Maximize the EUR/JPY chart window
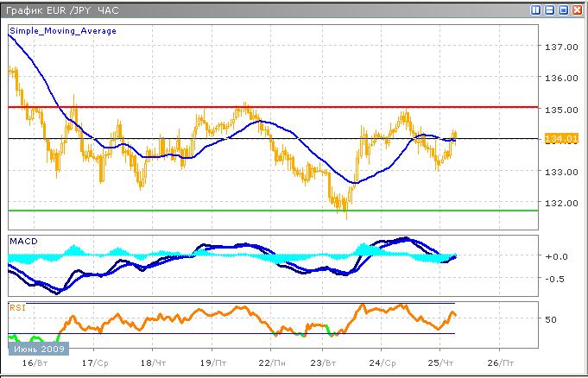This screenshot has height=378, width=588. click(x=563, y=10)
